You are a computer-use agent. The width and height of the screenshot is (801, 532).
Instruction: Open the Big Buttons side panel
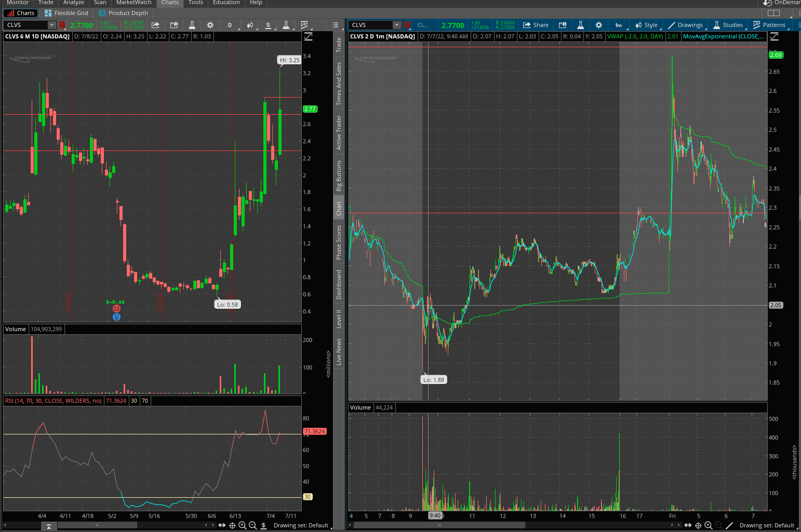pyautogui.click(x=339, y=175)
